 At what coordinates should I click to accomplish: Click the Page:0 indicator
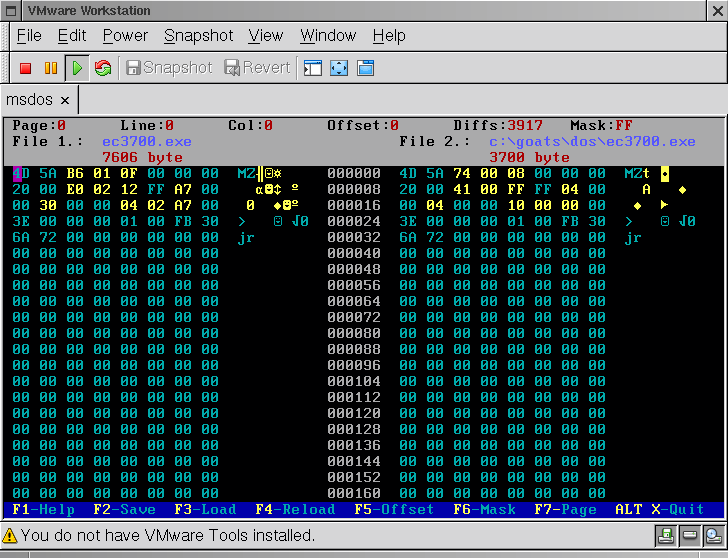pyautogui.click(x=39, y=125)
